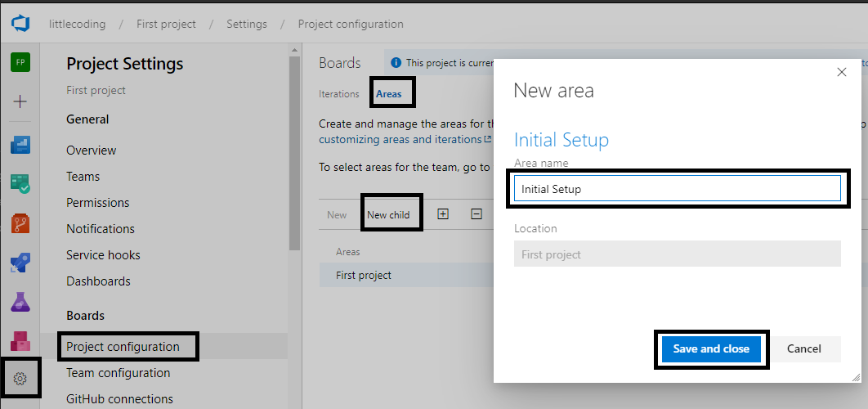Open Service hooks settings page
868x409 pixels.
pyautogui.click(x=103, y=255)
